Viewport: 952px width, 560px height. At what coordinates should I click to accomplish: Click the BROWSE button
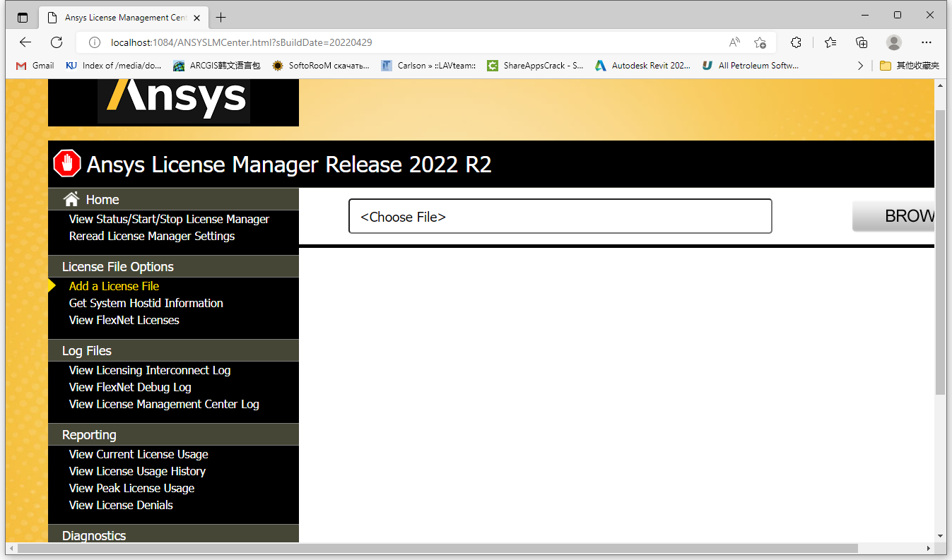[893, 216]
